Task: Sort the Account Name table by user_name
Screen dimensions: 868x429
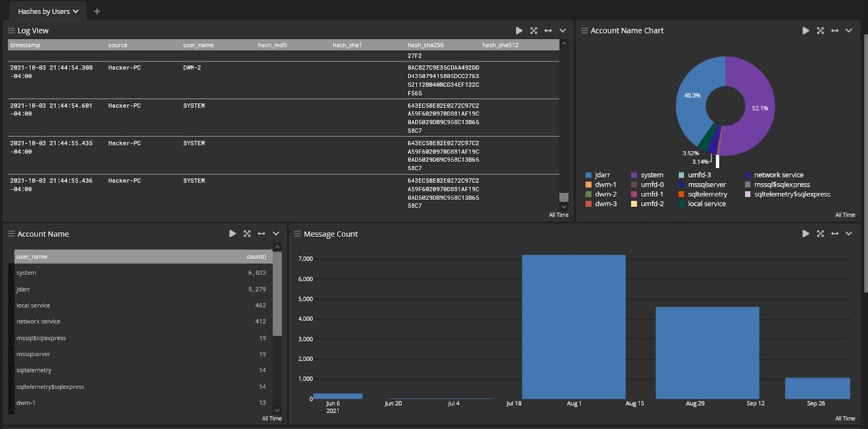Action: (x=31, y=256)
